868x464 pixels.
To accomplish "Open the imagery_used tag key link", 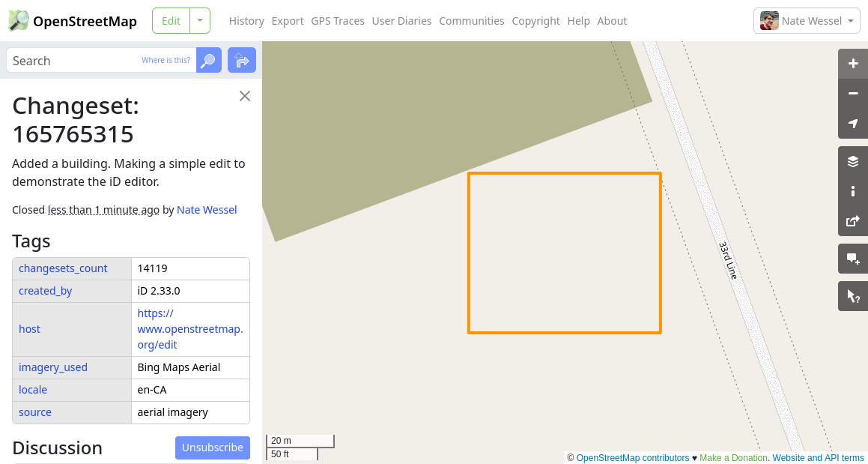I will (x=53, y=367).
